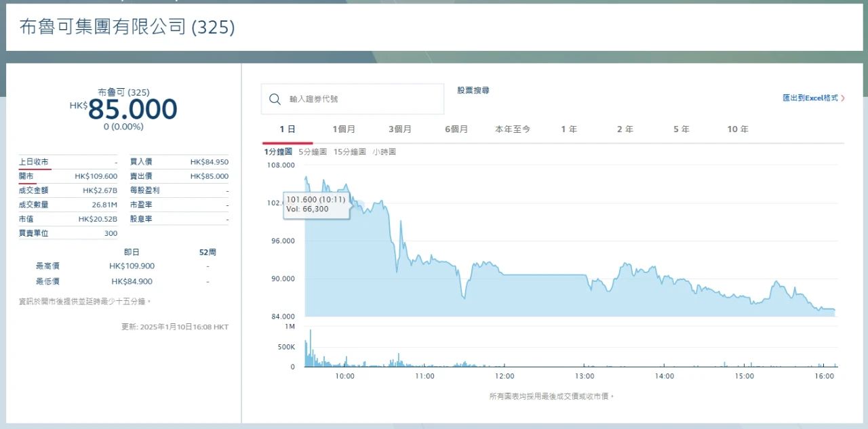Click the securities code input field
Screen dimensions: 868x429
pos(353,99)
